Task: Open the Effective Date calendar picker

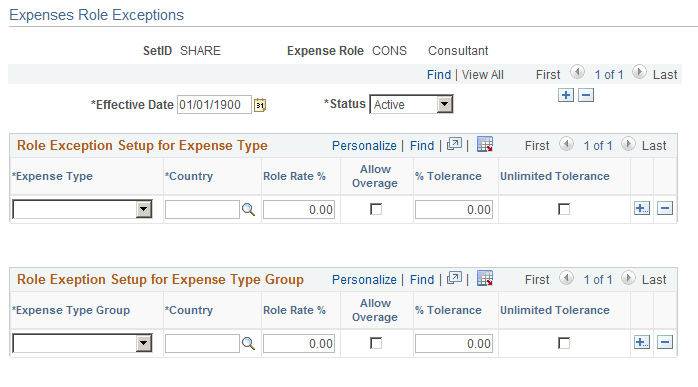Action: click(260, 105)
